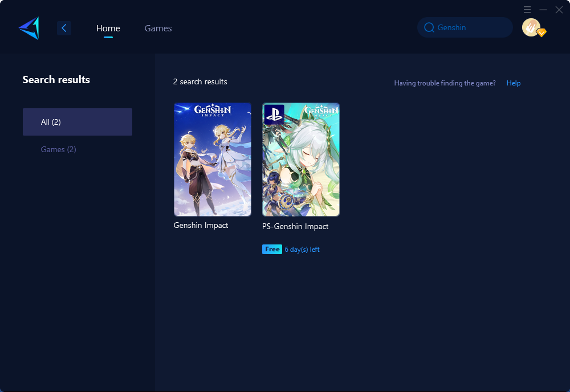Viewport: 570px width, 392px height.
Task: Open the PS-Genshin Impact cover thumbnail
Action: [x=301, y=160]
